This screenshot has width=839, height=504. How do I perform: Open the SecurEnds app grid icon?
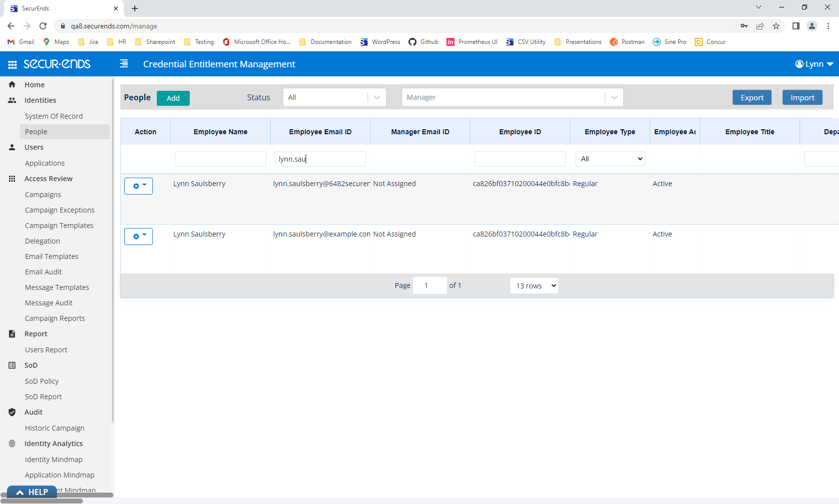(10, 64)
